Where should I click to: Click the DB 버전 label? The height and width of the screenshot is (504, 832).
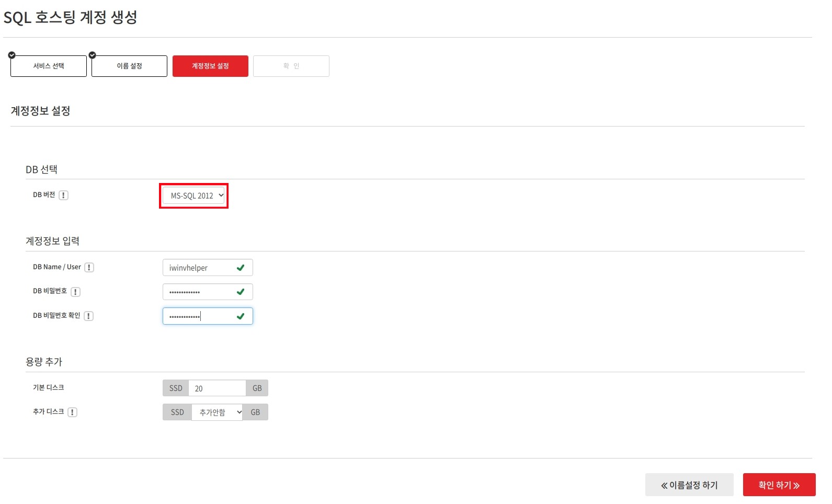pyautogui.click(x=44, y=194)
